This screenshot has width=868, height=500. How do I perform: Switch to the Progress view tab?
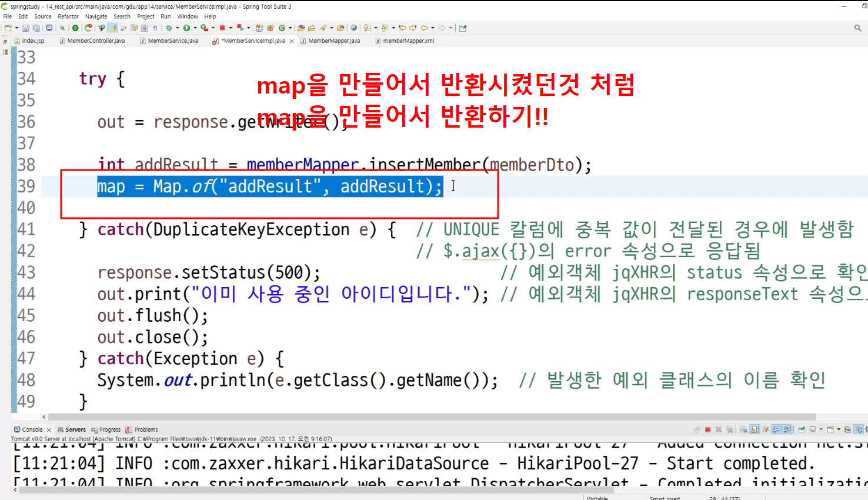106,429
